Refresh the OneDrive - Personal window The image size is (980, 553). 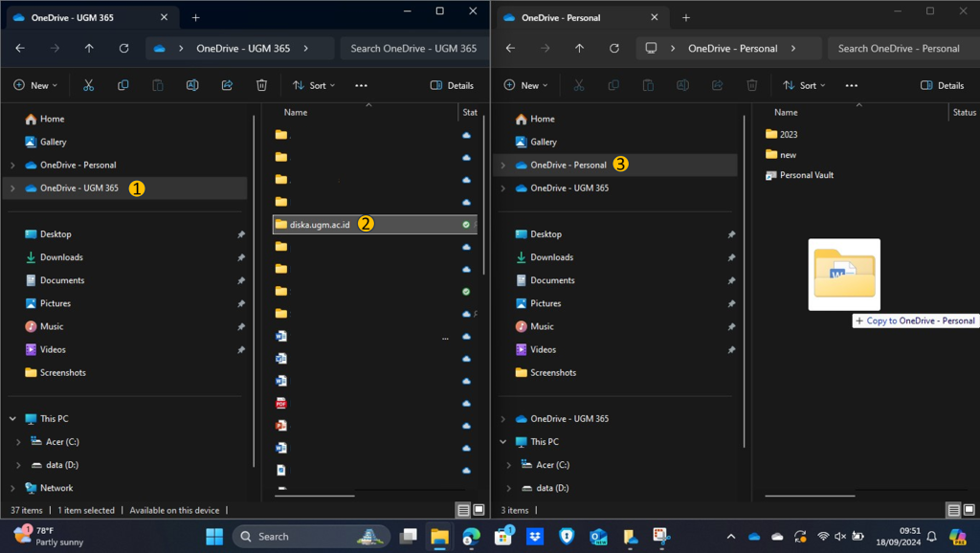coord(614,48)
